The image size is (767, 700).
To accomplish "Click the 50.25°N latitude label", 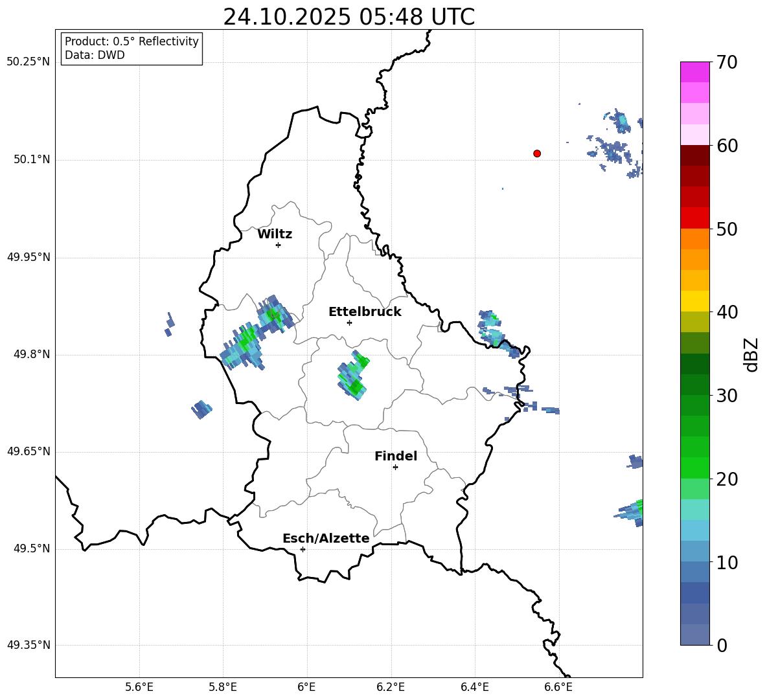I will (x=29, y=62).
